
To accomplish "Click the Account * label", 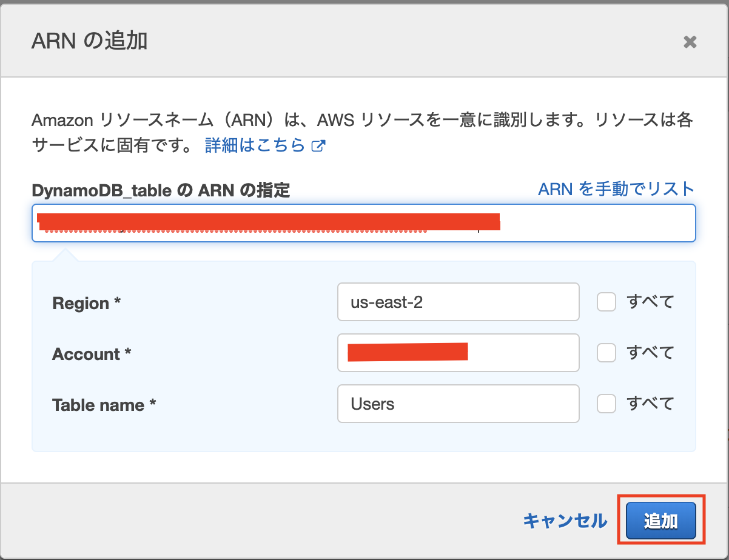I will tap(92, 354).
